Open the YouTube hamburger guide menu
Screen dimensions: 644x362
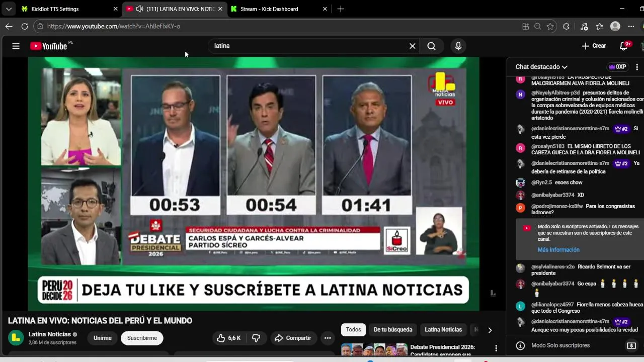click(16, 46)
